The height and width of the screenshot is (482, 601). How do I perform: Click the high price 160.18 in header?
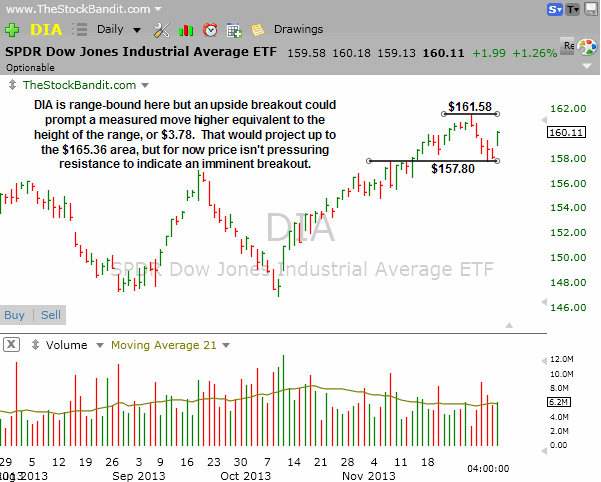click(351, 53)
